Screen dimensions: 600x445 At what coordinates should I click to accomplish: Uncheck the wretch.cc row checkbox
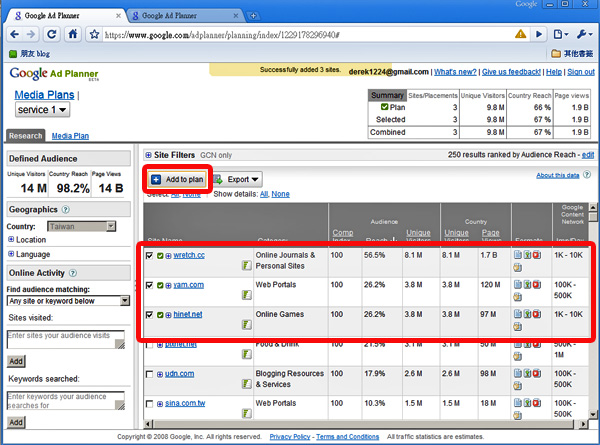click(x=150, y=256)
